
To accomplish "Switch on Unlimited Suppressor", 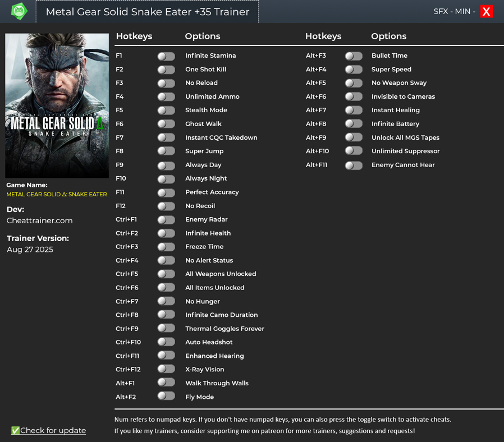I will pos(354,151).
